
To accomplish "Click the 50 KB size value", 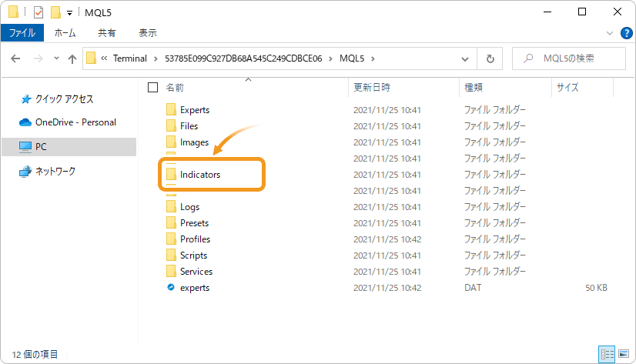I will click(x=596, y=288).
